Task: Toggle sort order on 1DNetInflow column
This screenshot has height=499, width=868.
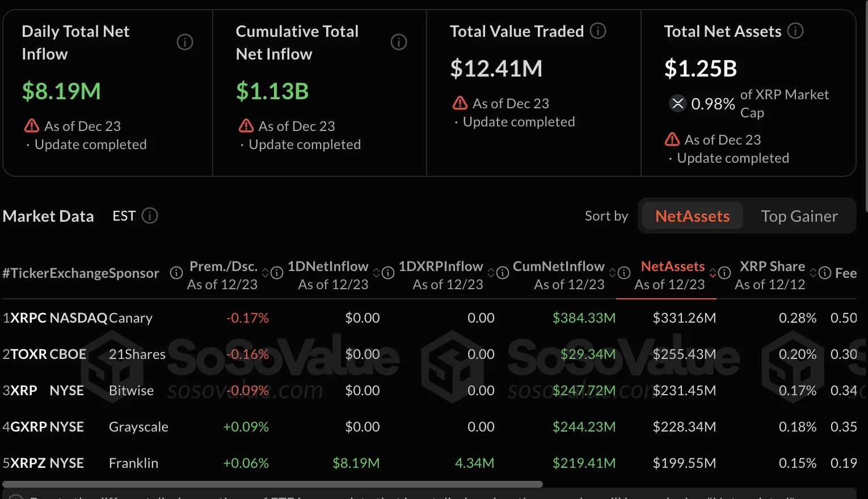Action: [x=376, y=273]
